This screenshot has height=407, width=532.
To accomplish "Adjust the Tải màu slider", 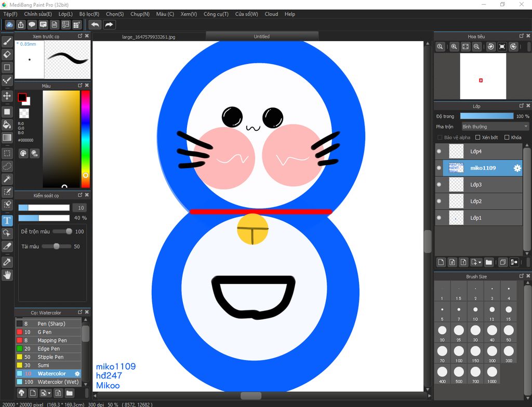I will tap(57, 247).
